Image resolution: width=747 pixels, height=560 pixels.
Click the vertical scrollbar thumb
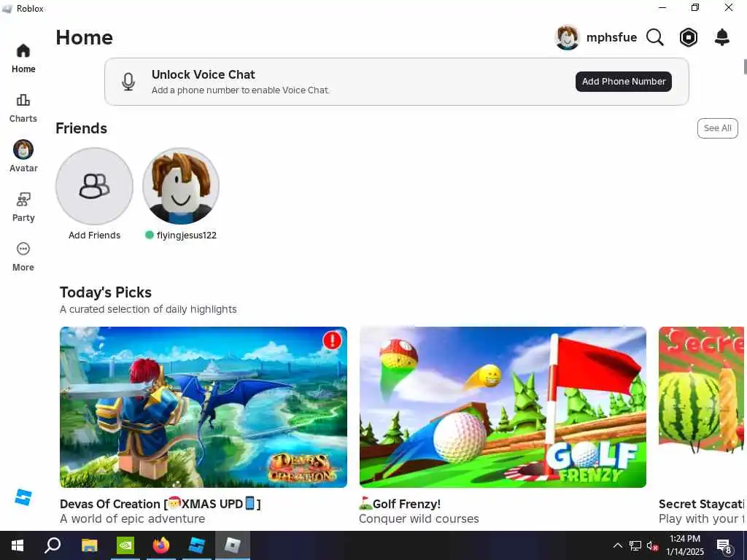(745, 66)
